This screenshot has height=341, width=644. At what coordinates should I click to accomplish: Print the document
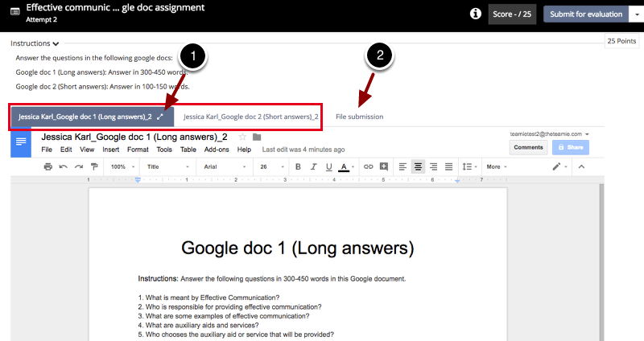48,166
